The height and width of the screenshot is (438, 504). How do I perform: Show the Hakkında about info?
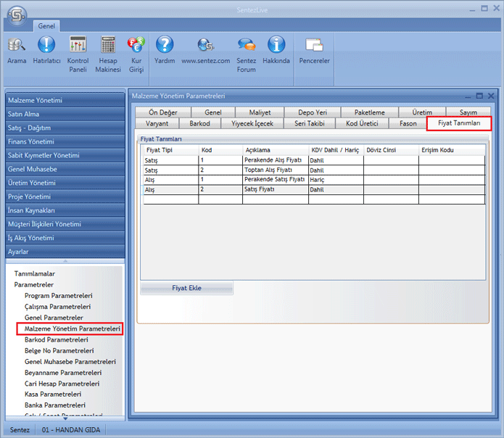(276, 51)
